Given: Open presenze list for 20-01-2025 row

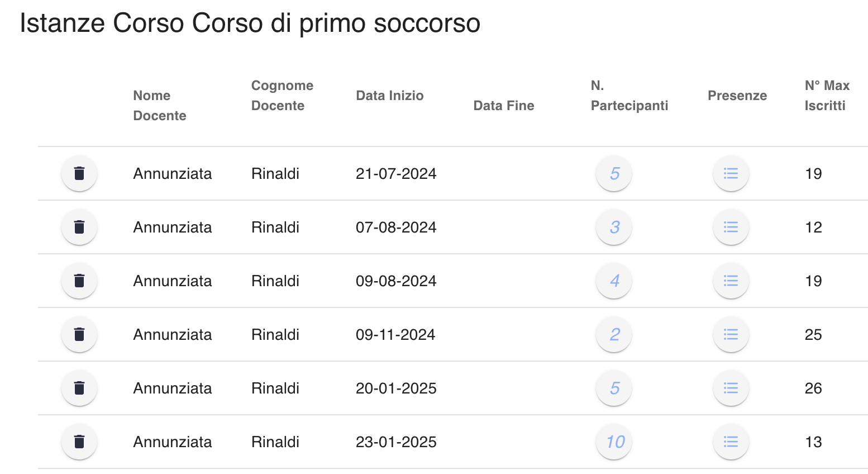Looking at the screenshot, I should (x=731, y=388).
